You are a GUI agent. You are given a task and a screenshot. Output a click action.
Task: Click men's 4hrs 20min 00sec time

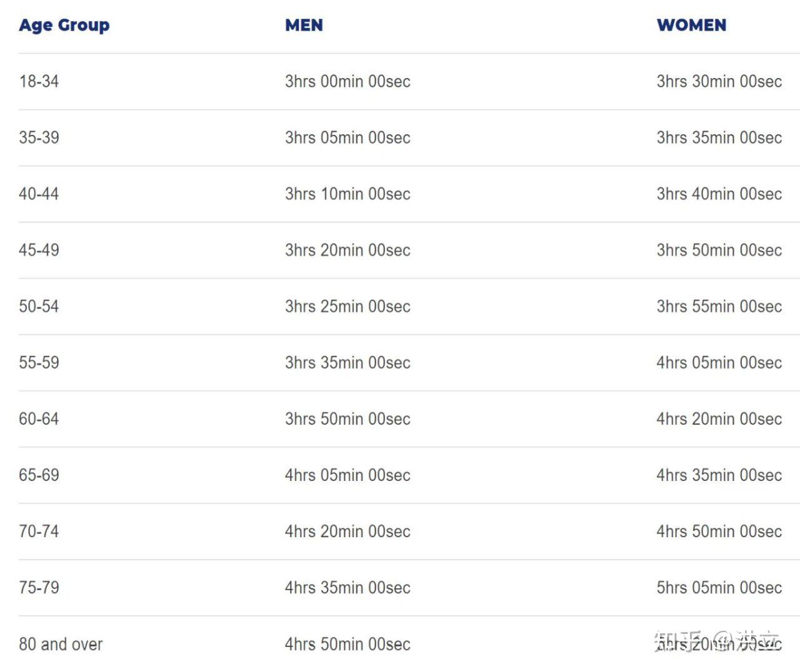coord(347,531)
